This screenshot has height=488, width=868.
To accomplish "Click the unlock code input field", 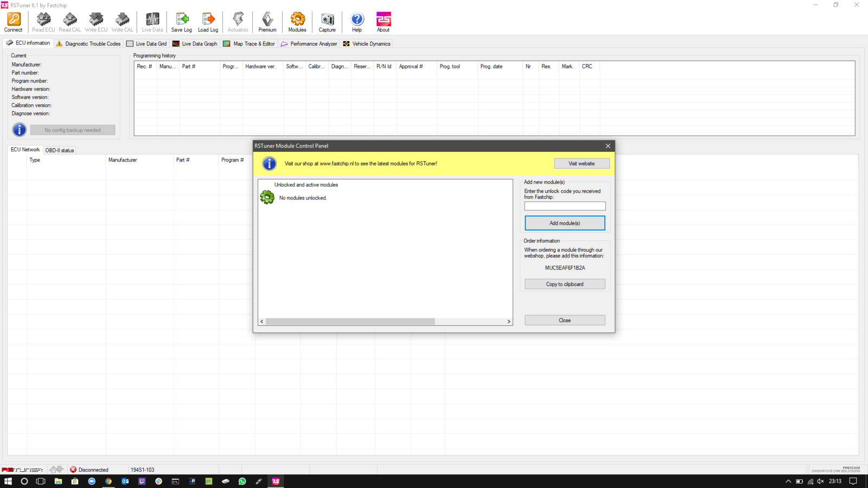I will [565, 206].
